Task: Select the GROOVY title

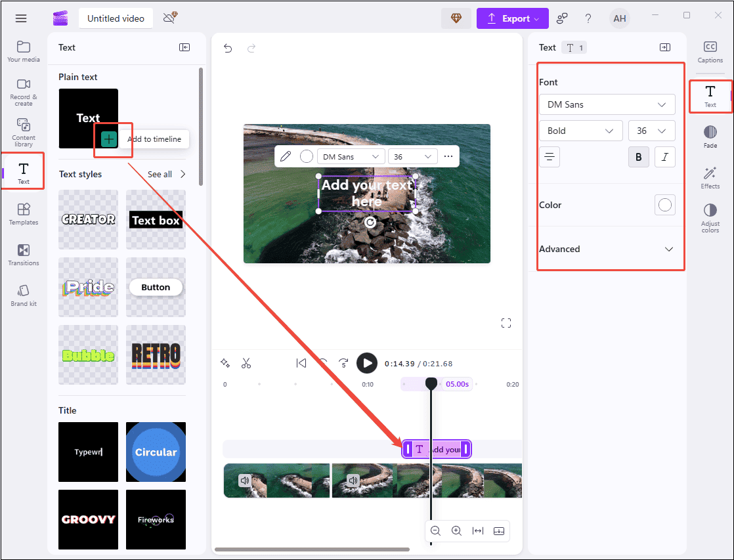Action: 89,519
